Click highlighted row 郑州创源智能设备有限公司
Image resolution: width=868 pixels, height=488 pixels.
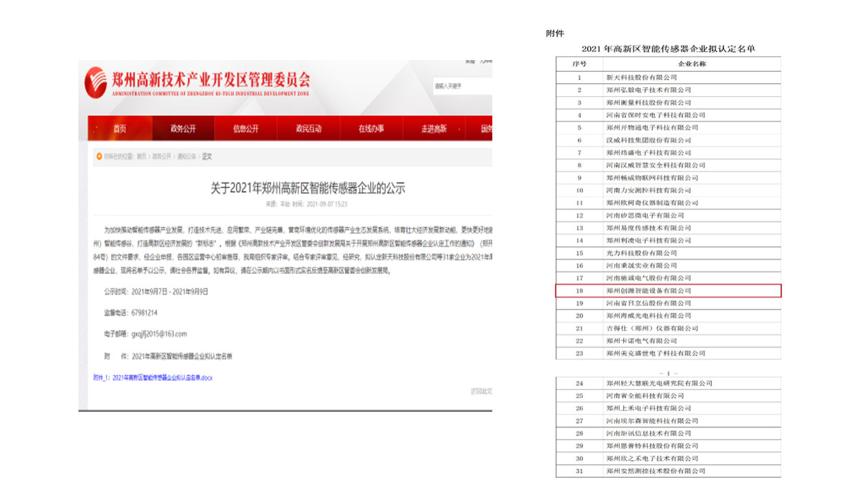[668, 291]
